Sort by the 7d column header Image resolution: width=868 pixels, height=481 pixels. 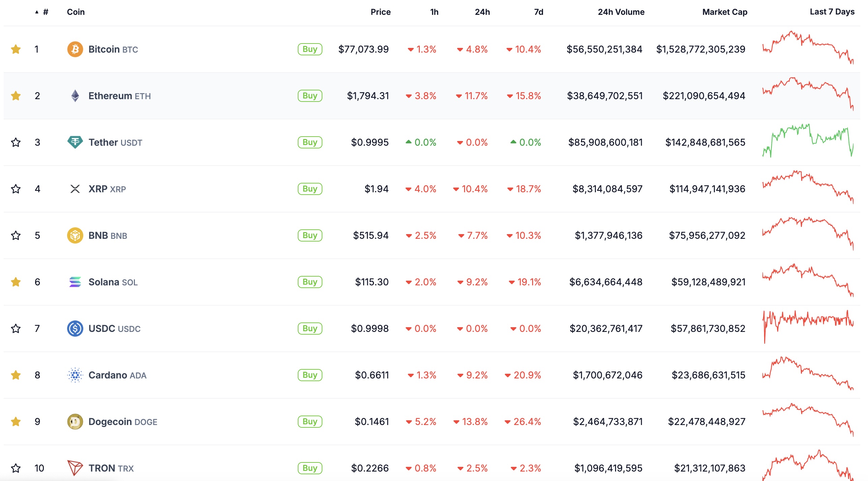[x=539, y=12]
